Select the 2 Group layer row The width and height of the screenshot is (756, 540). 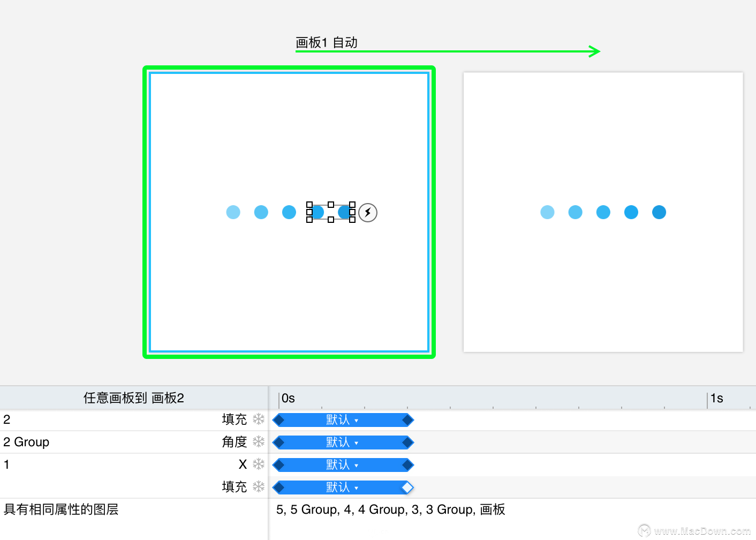click(x=134, y=442)
